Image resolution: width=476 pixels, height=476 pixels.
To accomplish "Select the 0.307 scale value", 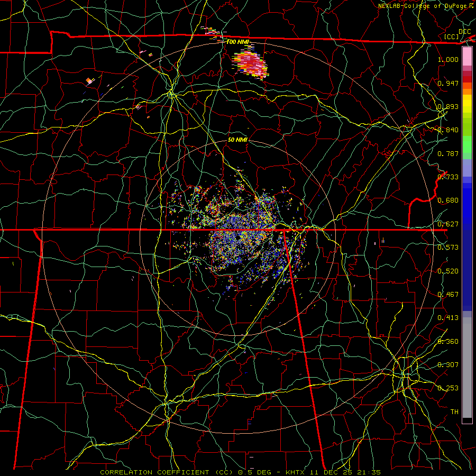I will pyautogui.click(x=448, y=365).
